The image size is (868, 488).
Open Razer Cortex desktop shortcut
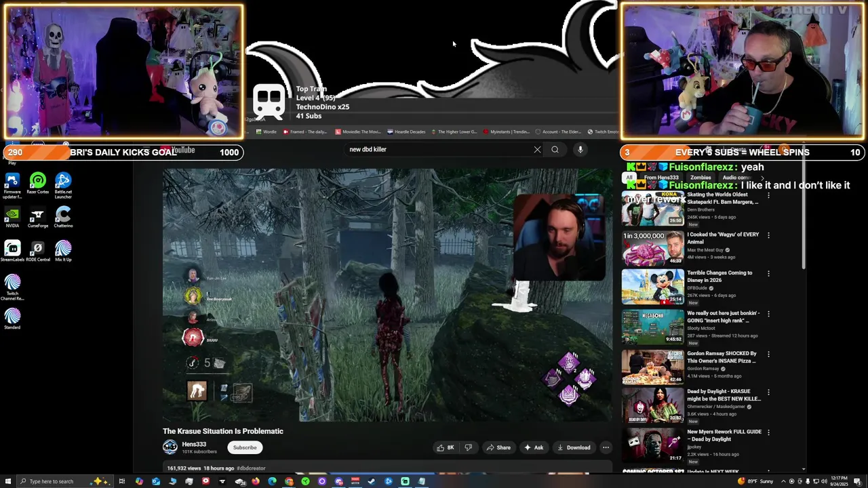click(x=38, y=184)
